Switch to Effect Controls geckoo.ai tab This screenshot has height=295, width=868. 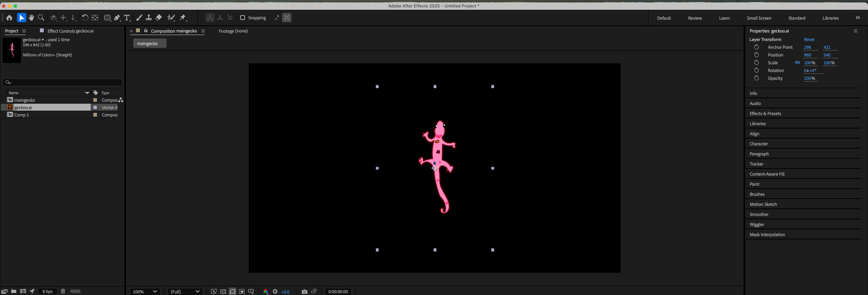[x=70, y=31]
